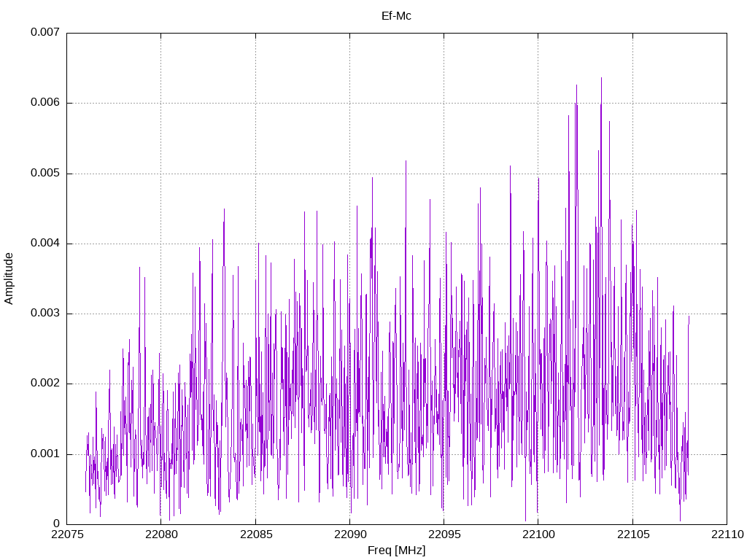Screen dimensions: 747x560
Task: Click the 0 y-axis tick label
Action: tap(57, 524)
